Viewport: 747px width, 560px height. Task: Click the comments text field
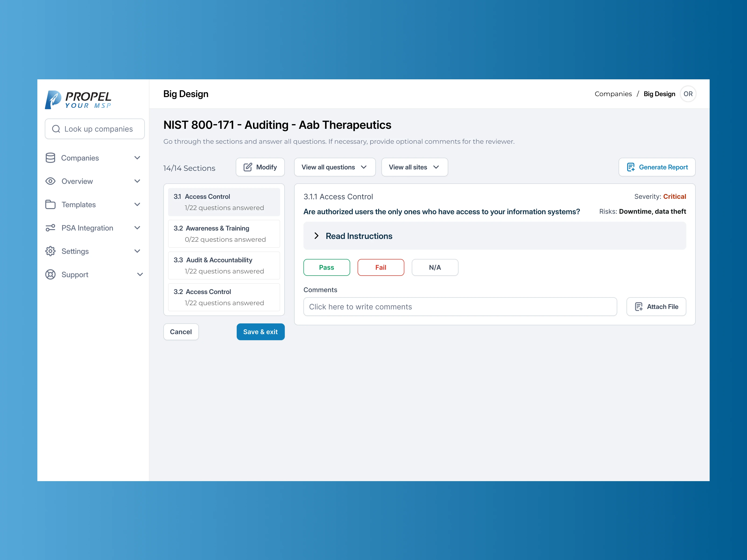tap(460, 307)
